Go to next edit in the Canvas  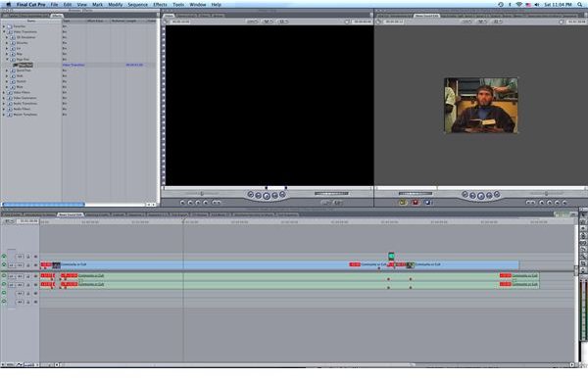pyautogui.click(x=497, y=195)
